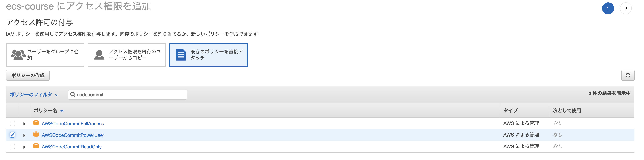Expand details for AWSCodeCommitReadOnly policy
644x160 pixels.
pos(24,147)
